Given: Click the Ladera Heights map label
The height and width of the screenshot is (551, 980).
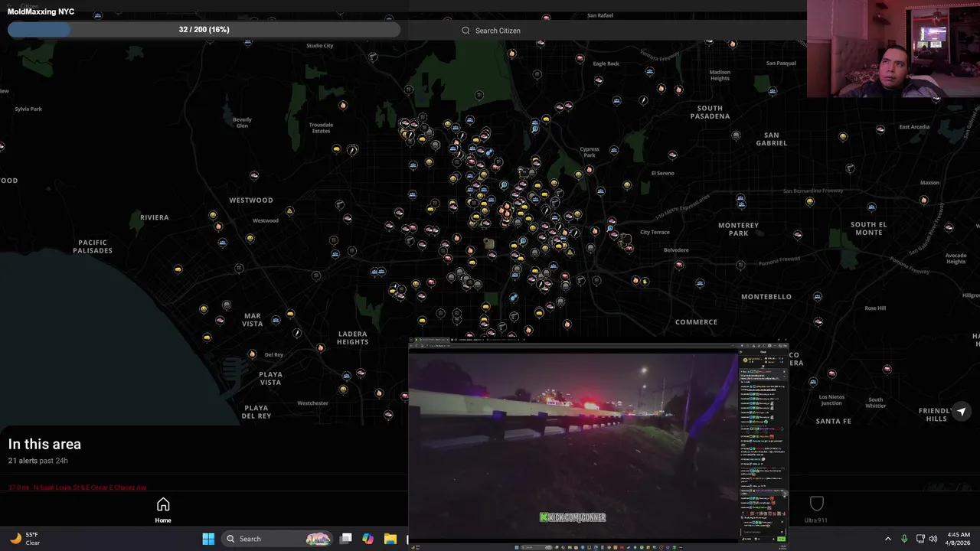Looking at the screenshot, I should point(352,337).
